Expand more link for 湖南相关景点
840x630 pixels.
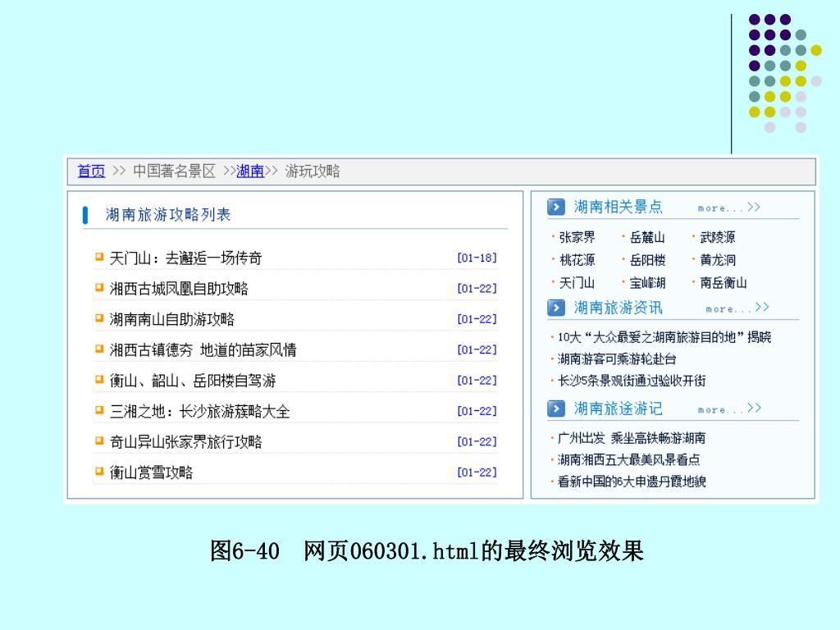(728, 208)
